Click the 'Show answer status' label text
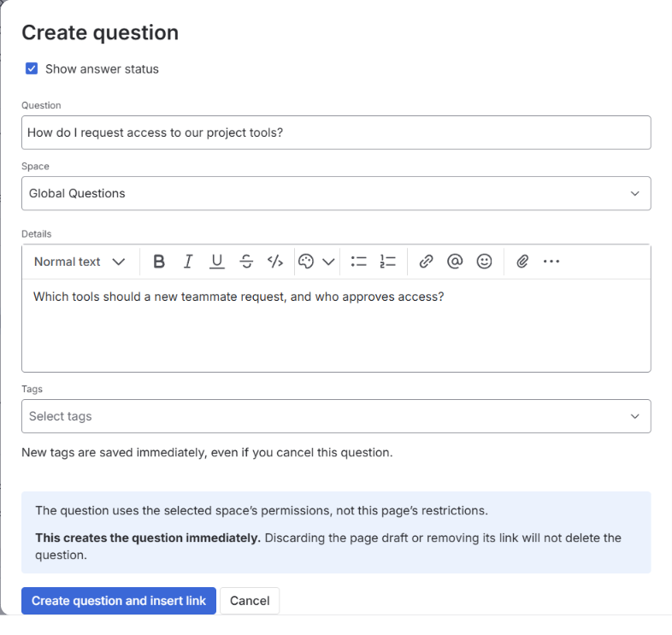Image resolution: width=672 pixels, height=635 pixels. pyautogui.click(x=102, y=69)
